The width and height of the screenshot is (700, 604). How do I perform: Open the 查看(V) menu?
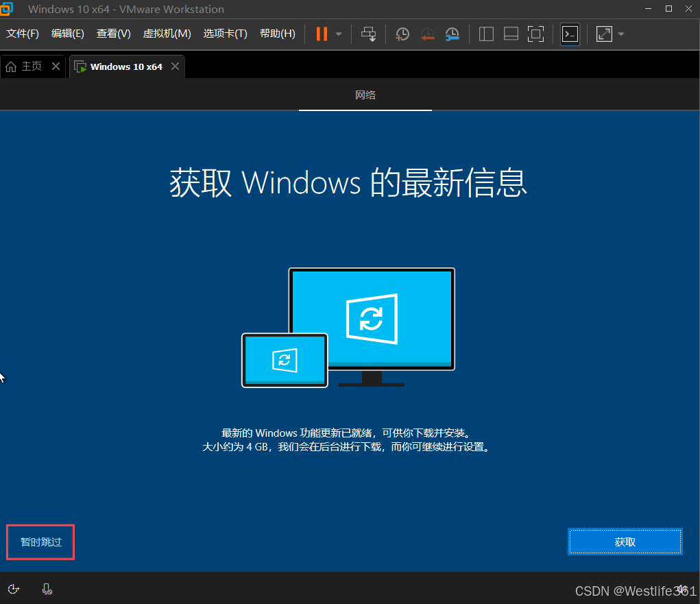pyautogui.click(x=113, y=33)
